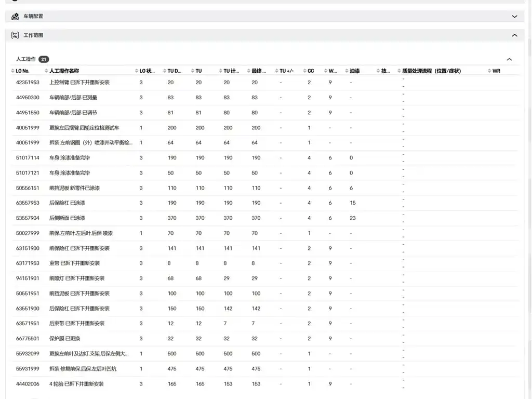
Task: Open LO No. 63557953 后保险杠 已涂漆
Action: coord(28,203)
